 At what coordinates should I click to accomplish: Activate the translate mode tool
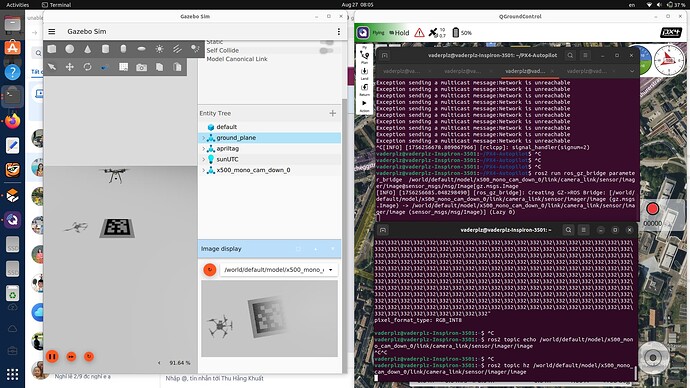click(70, 67)
